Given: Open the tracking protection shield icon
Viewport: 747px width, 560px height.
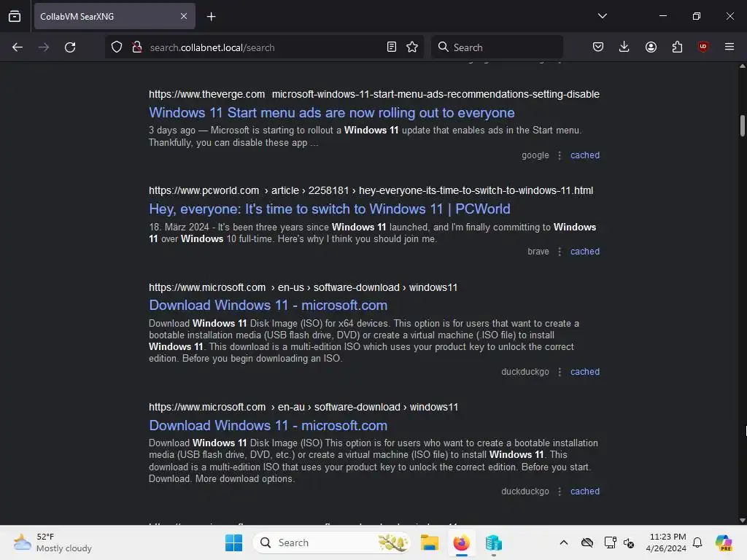Looking at the screenshot, I should 117,47.
